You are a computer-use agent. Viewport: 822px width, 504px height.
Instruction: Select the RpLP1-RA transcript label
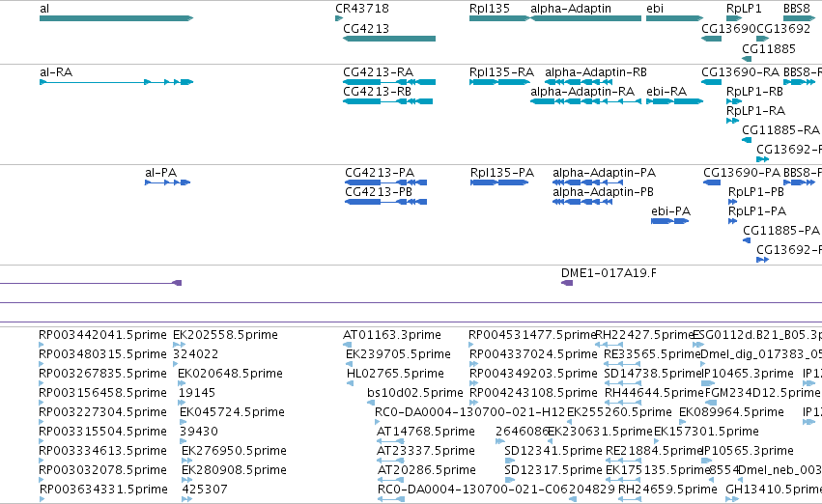click(x=755, y=110)
